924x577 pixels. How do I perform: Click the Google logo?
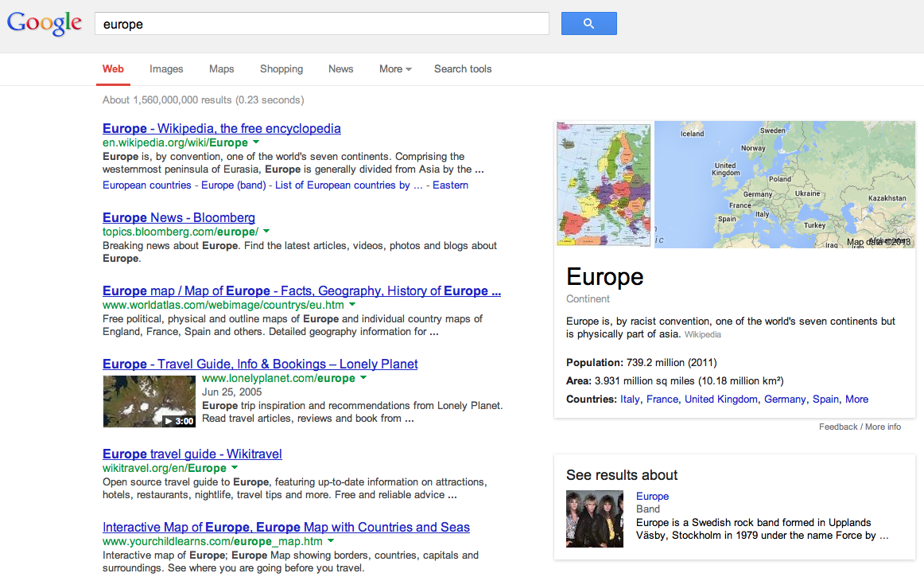click(45, 24)
